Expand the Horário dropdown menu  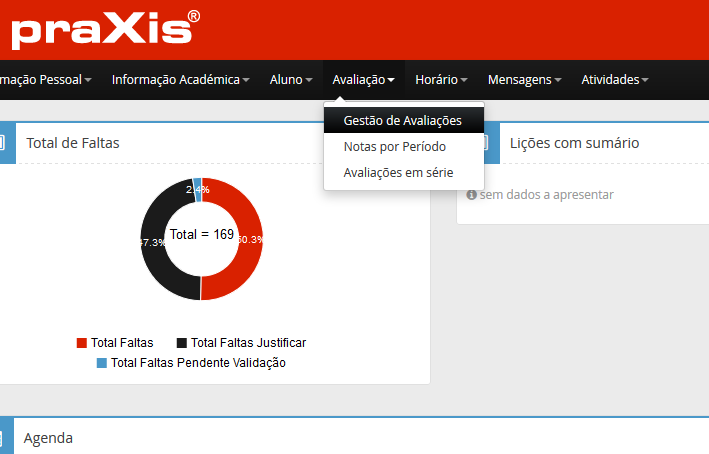441,79
